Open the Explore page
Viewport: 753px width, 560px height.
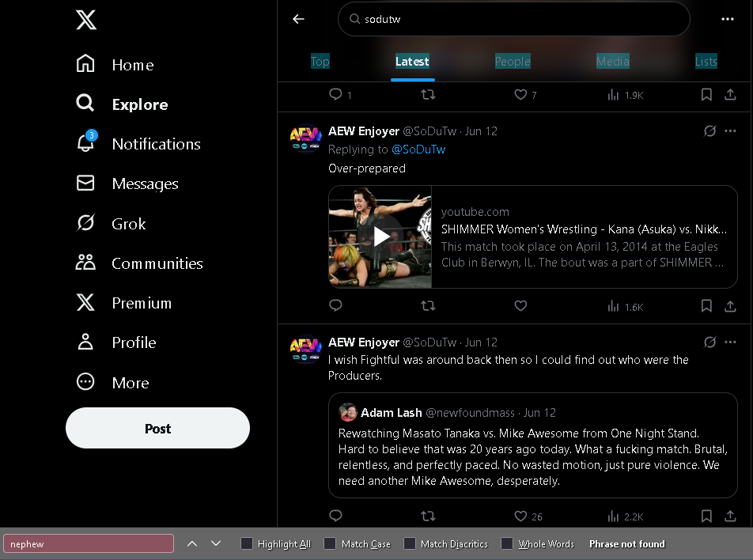[x=122, y=104]
